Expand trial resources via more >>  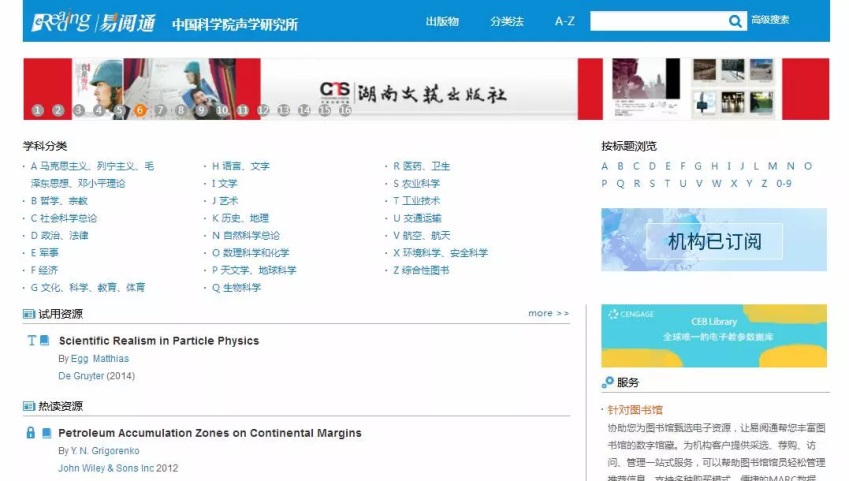[x=548, y=314]
